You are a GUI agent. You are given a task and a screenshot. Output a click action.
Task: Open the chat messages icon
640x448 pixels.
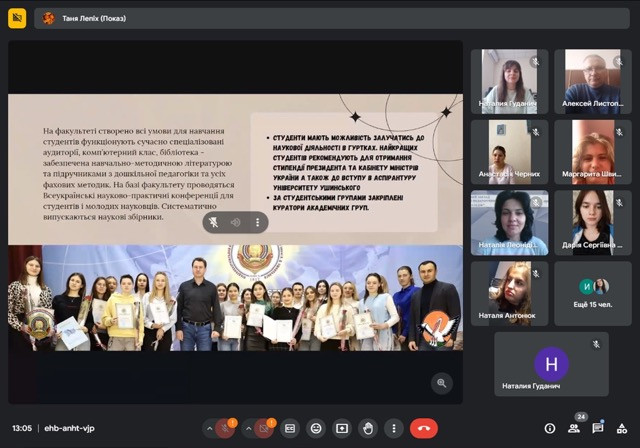(x=598, y=428)
